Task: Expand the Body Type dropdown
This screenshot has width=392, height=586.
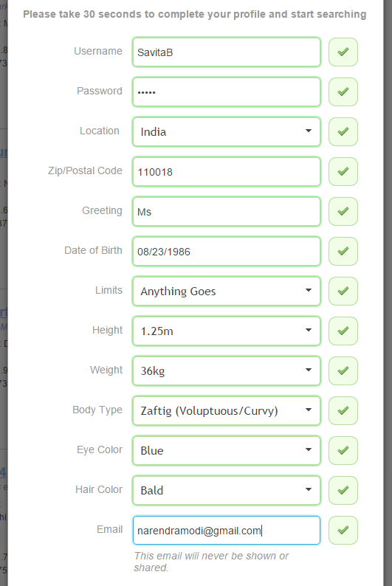Action: click(x=227, y=411)
